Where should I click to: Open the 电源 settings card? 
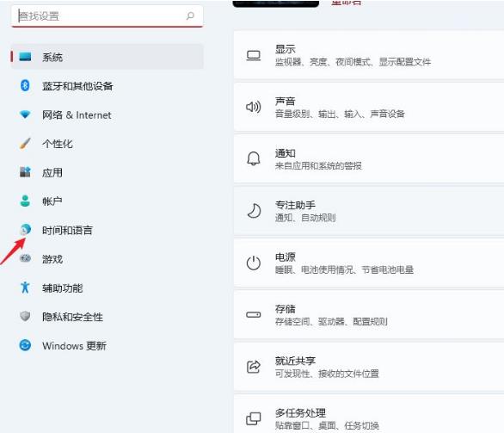tap(369, 263)
